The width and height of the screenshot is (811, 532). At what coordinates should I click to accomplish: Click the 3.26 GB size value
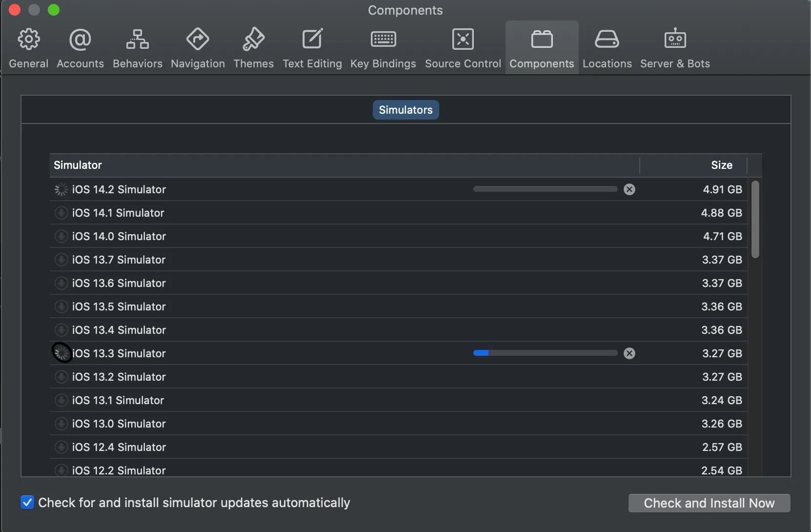(x=722, y=424)
